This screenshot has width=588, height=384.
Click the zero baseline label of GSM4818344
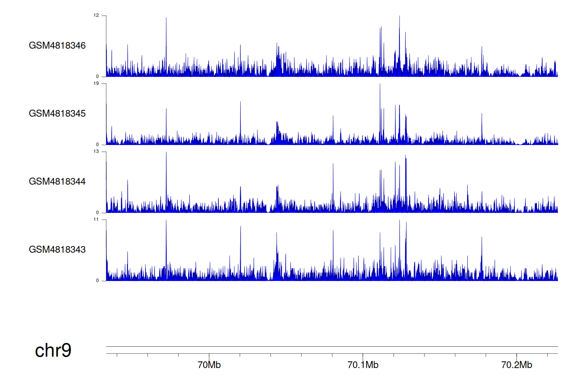(98, 213)
